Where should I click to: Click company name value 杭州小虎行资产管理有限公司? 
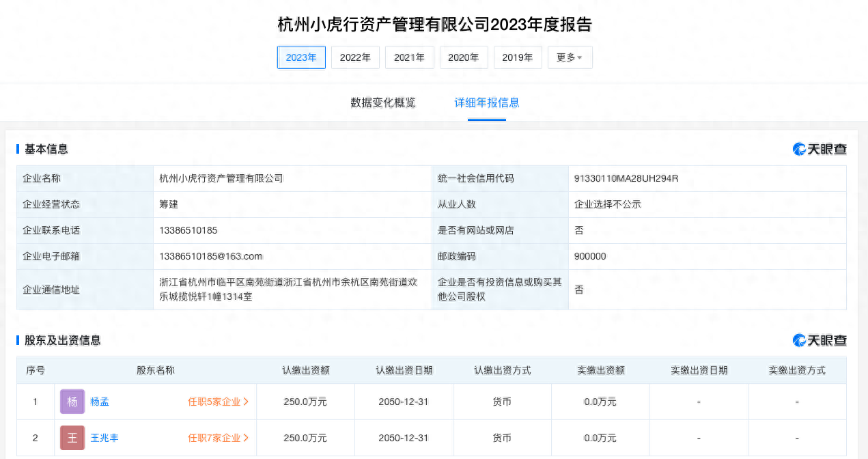tap(221, 178)
